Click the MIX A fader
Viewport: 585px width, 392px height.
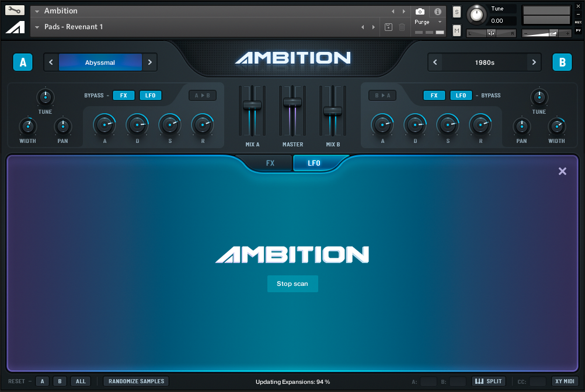click(x=252, y=105)
